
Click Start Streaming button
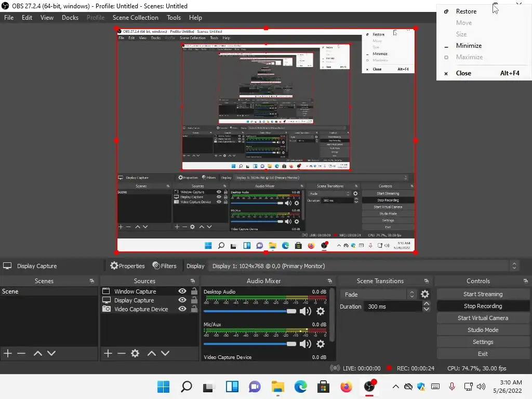[x=483, y=294]
